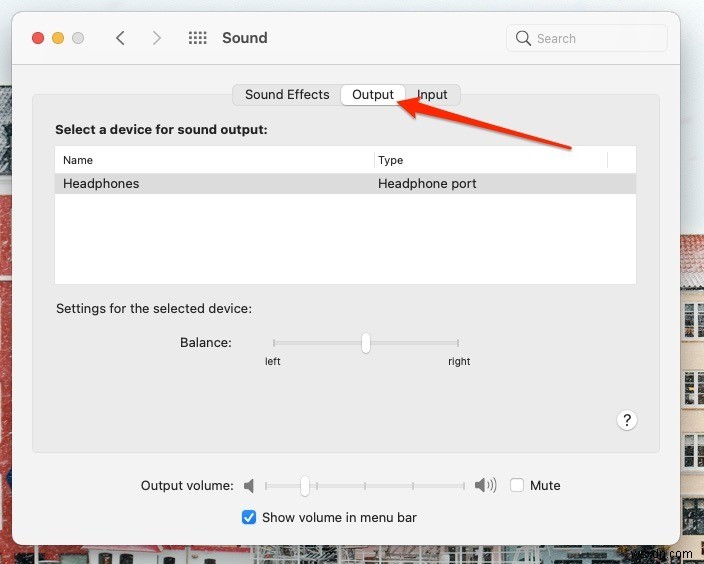
Task: Close the Sound preferences window
Action: (38, 38)
